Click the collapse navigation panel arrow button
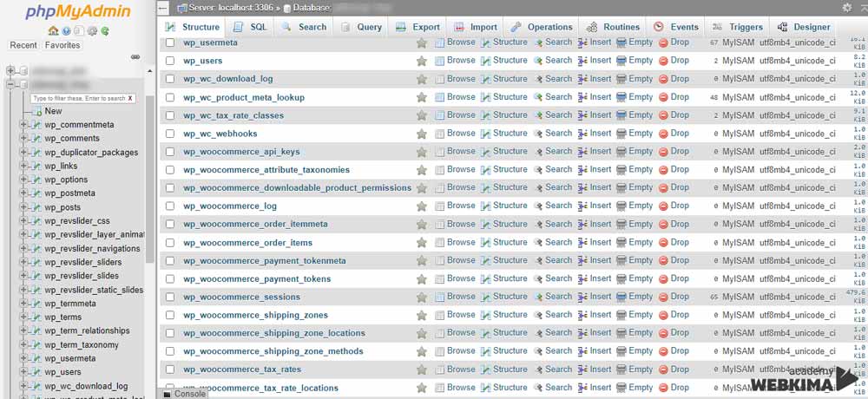The height and width of the screenshot is (399, 868). (163, 9)
